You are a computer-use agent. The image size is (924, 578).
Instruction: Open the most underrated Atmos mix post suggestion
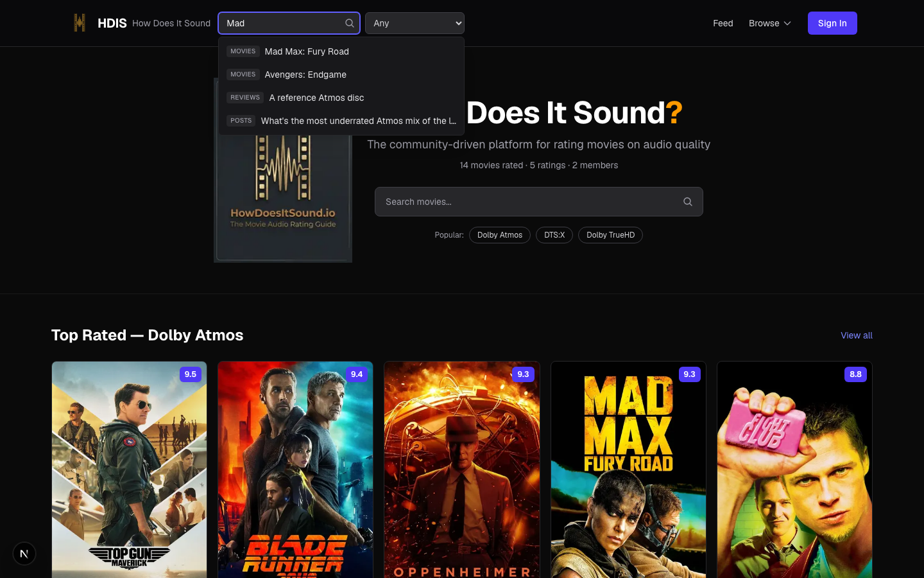coord(341,121)
